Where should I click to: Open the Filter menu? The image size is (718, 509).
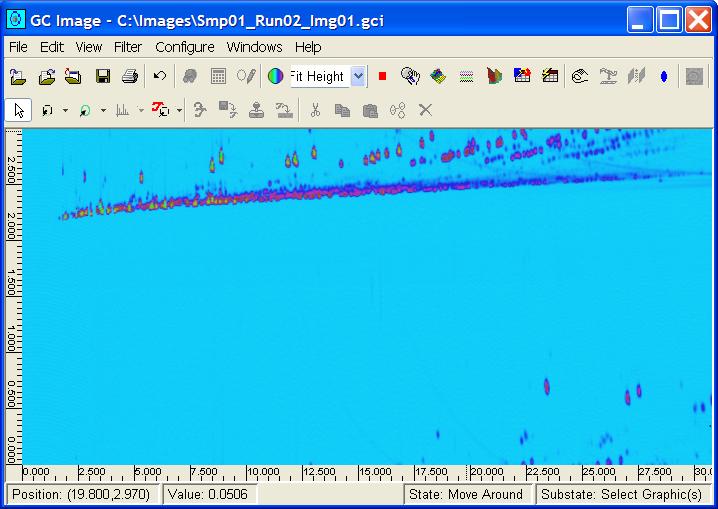[128, 47]
